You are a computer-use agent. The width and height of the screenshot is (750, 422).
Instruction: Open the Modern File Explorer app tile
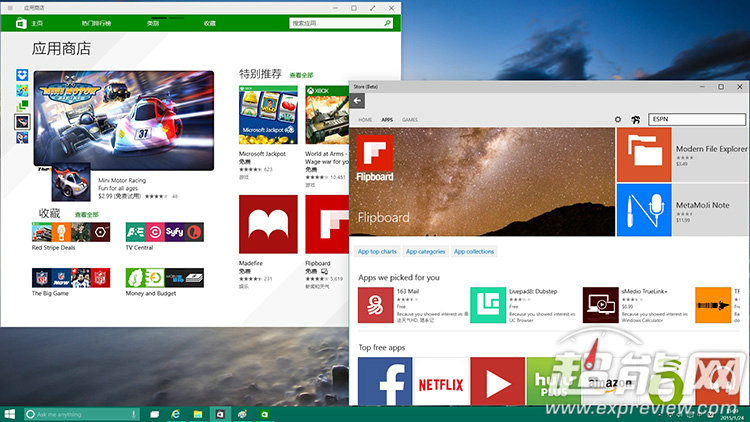pyautogui.click(x=643, y=154)
